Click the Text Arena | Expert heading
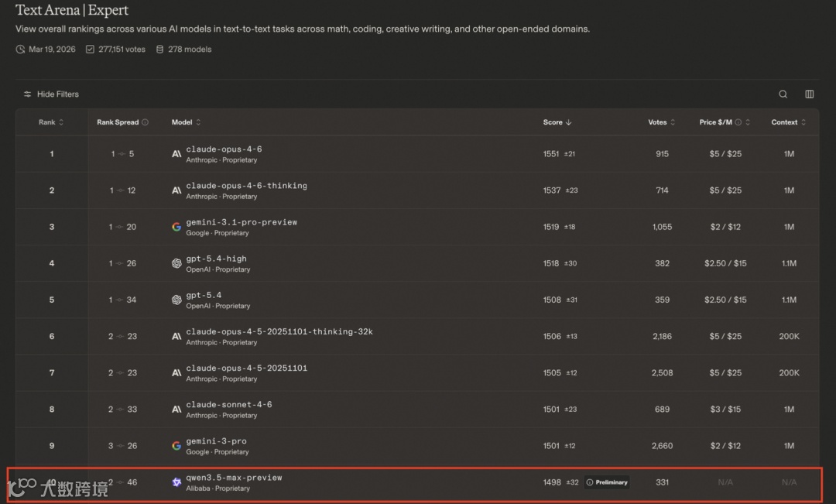The width and height of the screenshot is (836, 504). tap(72, 10)
